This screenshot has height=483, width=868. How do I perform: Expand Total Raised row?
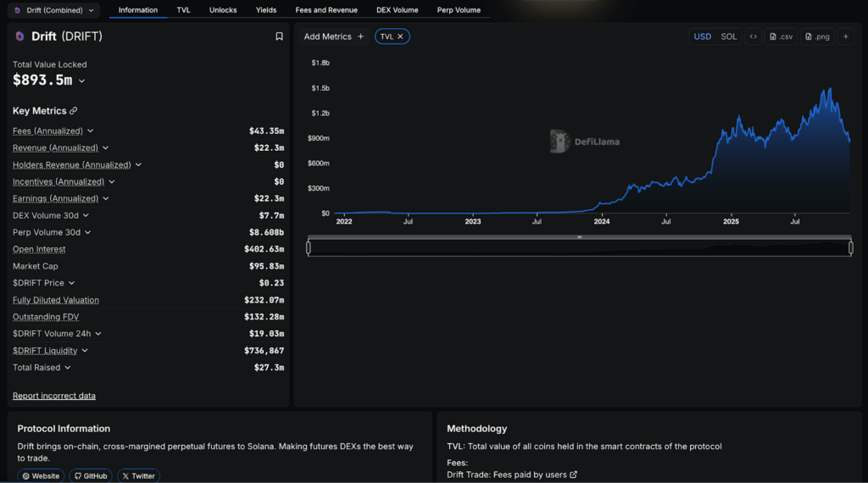click(x=68, y=368)
